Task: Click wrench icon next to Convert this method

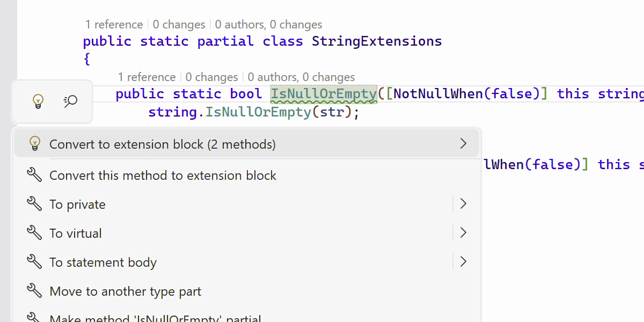Action: point(34,175)
